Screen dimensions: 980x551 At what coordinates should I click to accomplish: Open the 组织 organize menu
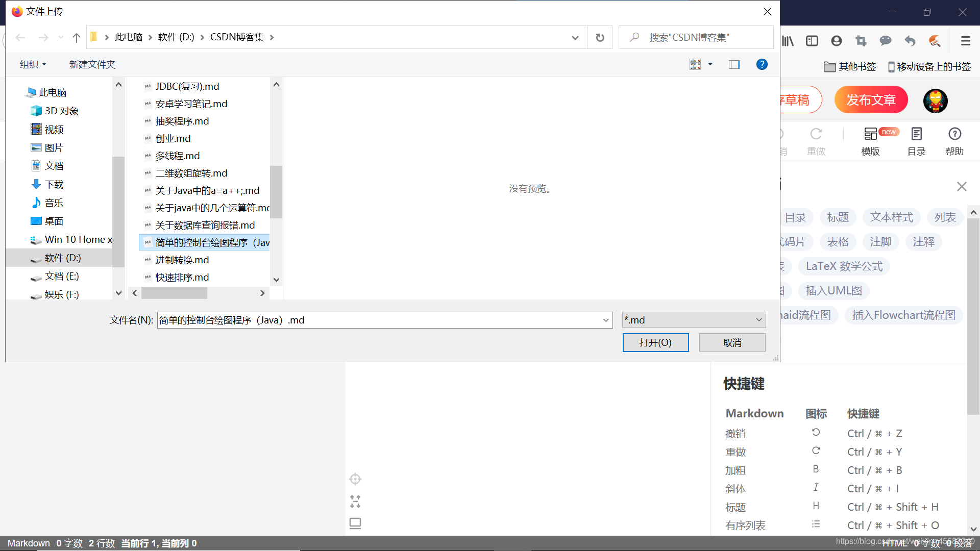(x=33, y=64)
